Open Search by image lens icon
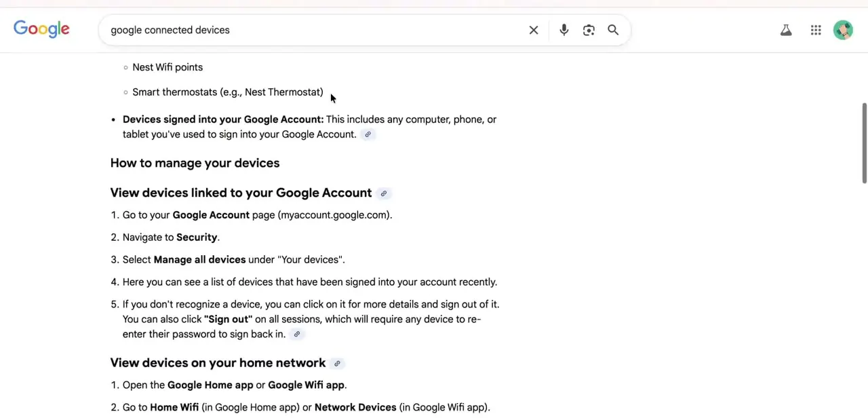 point(589,30)
